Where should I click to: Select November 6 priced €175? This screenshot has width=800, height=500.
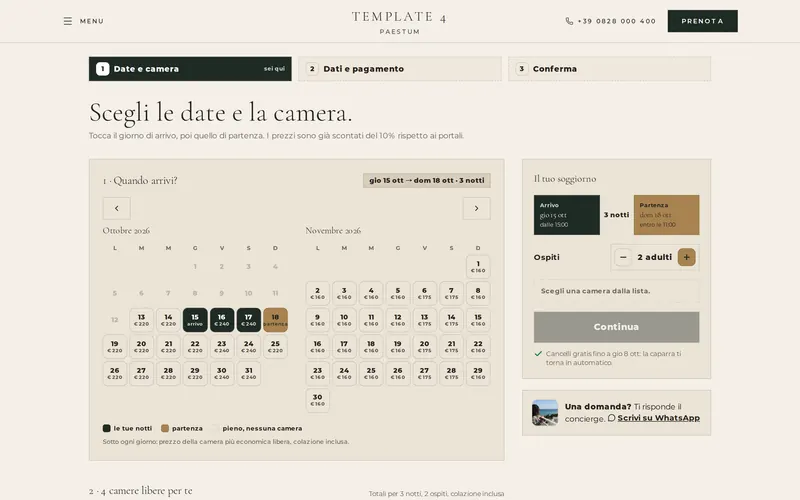[424, 293]
